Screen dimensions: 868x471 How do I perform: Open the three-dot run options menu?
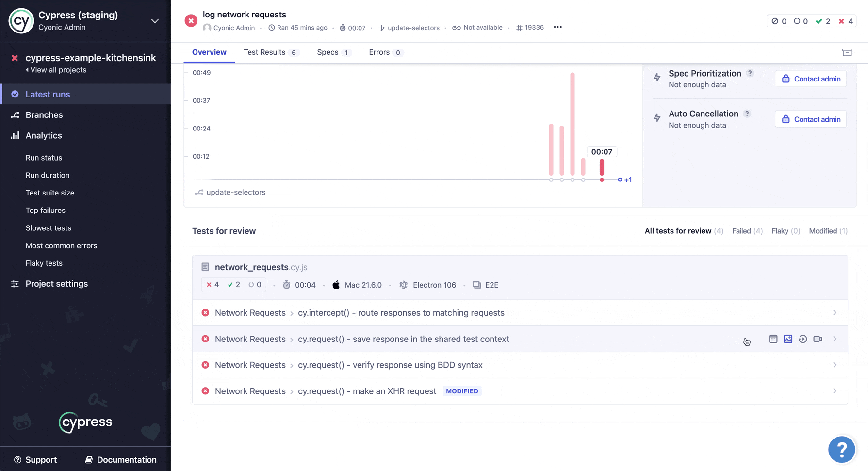tap(557, 27)
